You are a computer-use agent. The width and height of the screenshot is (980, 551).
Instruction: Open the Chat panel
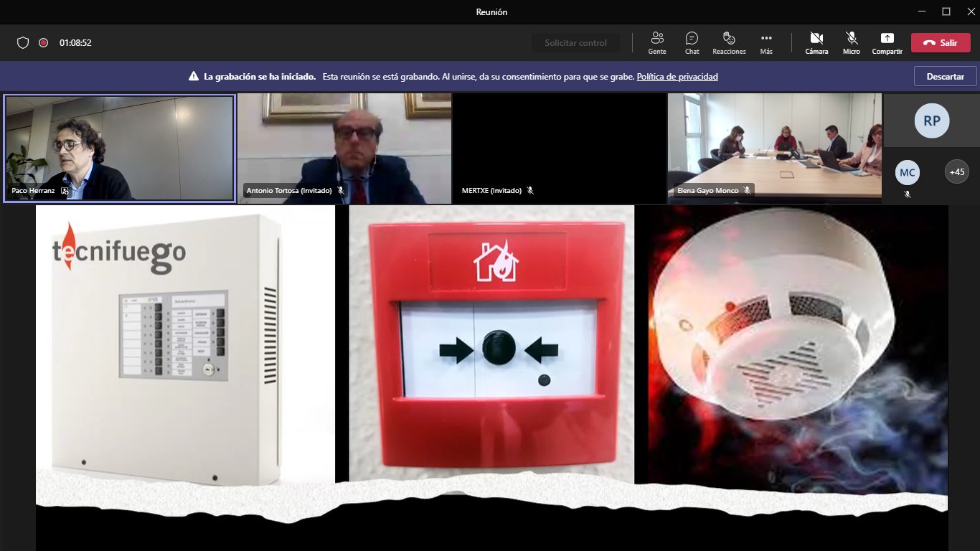[692, 43]
